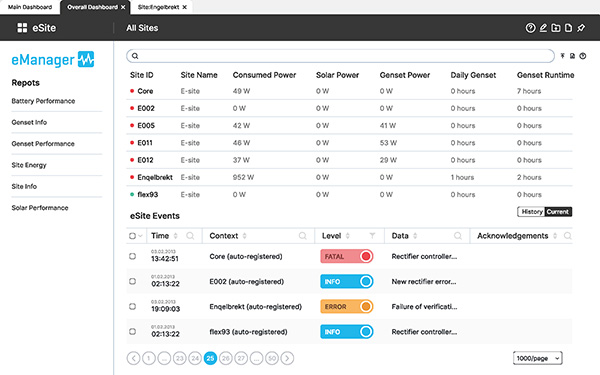Viewport: 600px width, 375px height.
Task: Sort events by Level column arrows
Action: (x=347, y=236)
